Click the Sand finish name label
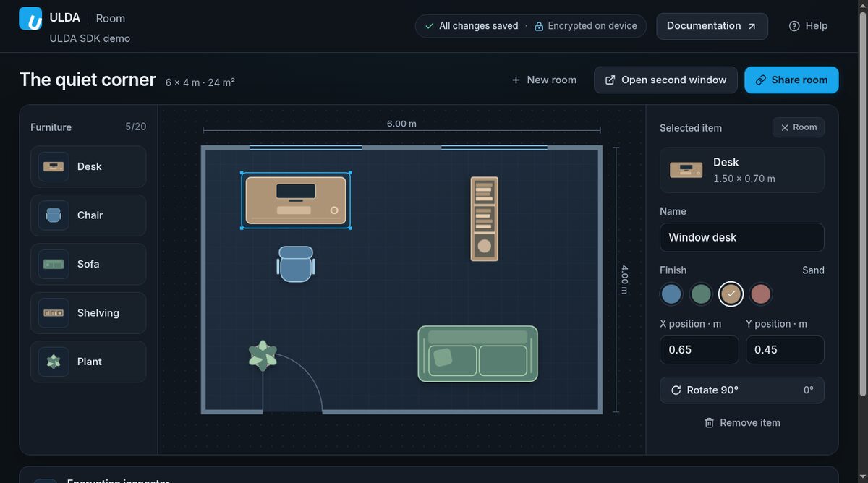Image resolution: width=868 pixels, height=483 pixels. pos(813,270)
